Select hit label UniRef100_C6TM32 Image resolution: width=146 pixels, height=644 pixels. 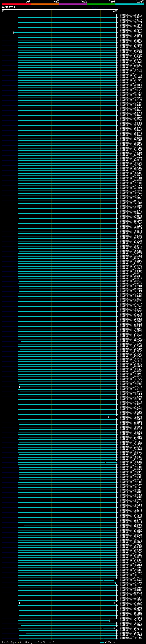pos(131,120)
